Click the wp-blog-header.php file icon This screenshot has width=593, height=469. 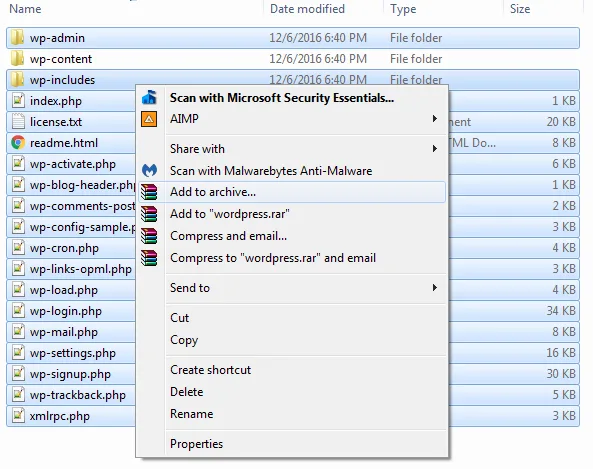(x=18, y=185)
